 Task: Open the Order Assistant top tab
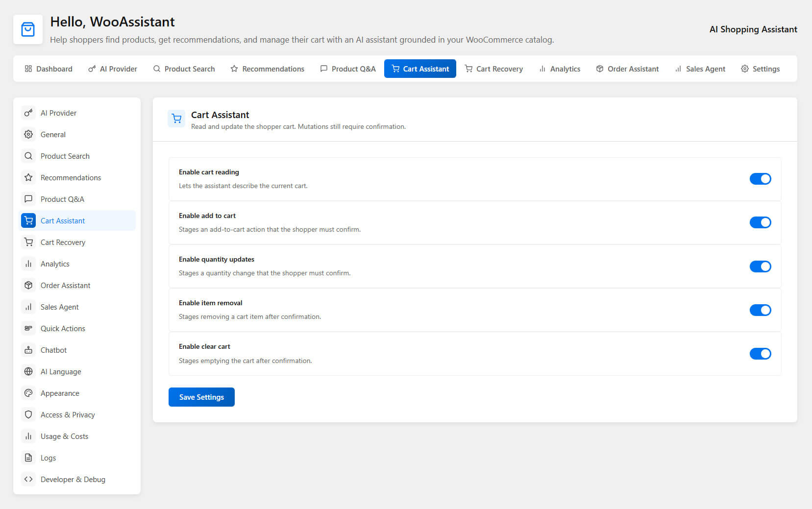click(627, 69)
